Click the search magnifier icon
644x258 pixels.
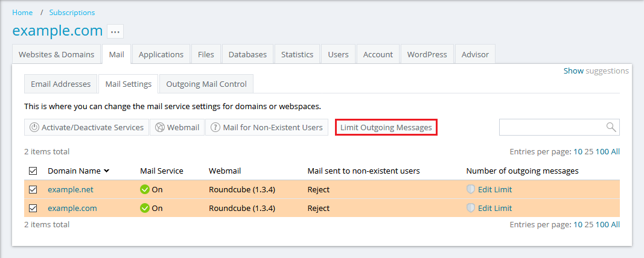[x=611, y=127]
